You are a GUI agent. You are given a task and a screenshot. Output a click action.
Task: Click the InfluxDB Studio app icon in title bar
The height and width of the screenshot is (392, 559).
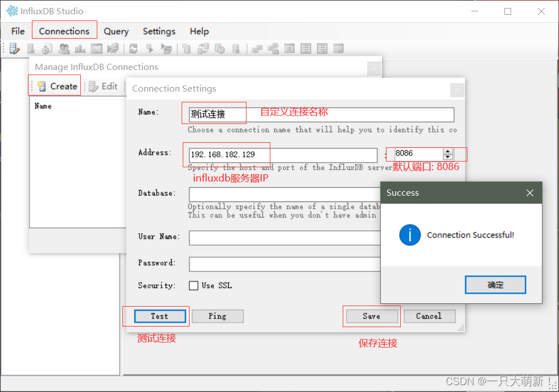coord(12,11)
